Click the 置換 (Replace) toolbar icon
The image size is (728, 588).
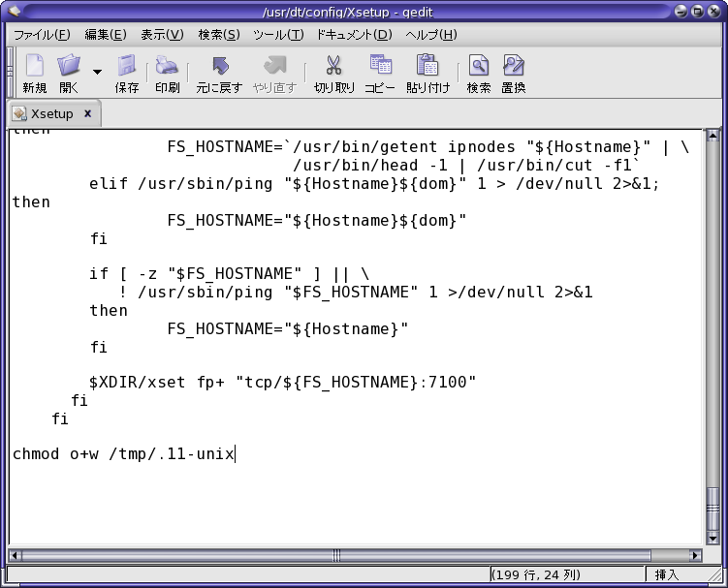[514, 66]
